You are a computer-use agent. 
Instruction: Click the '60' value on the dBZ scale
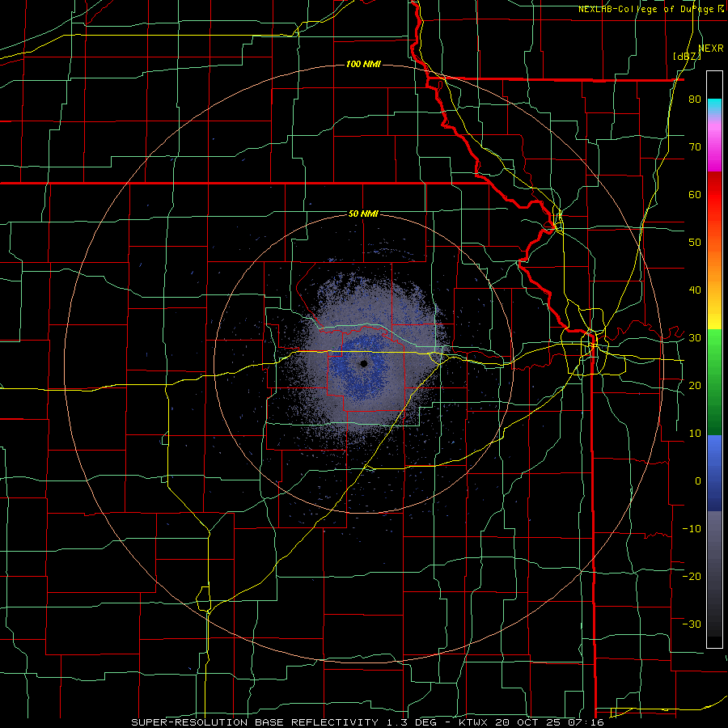click(695, 194)
